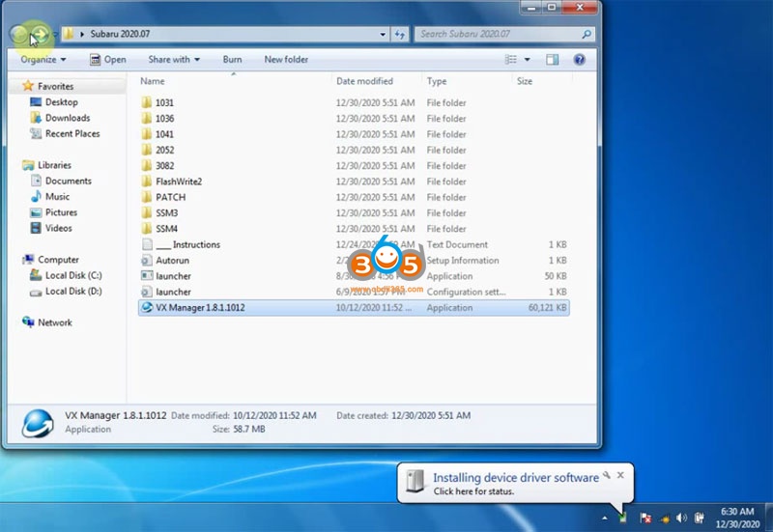Click the Refresh button beside address bar
The image size is (773, 532).
click(400, 34)
